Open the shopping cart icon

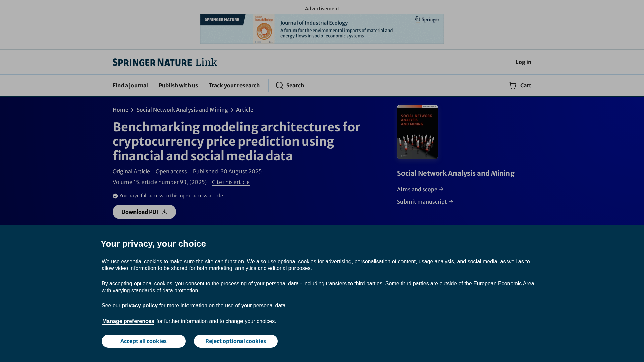point(513,86)
